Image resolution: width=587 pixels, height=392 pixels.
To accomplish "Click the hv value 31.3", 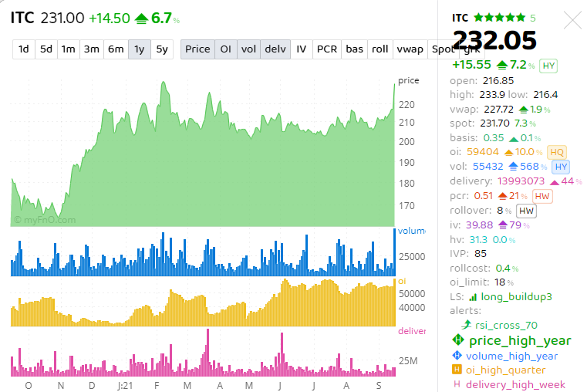I will (478, 240).
